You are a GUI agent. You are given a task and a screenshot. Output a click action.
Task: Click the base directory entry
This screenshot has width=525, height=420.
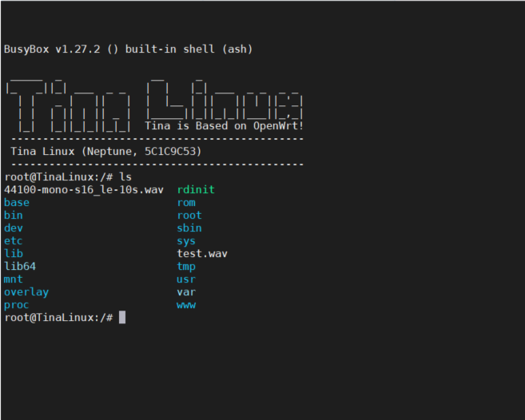pyautogui.click(x=16, y=203)
